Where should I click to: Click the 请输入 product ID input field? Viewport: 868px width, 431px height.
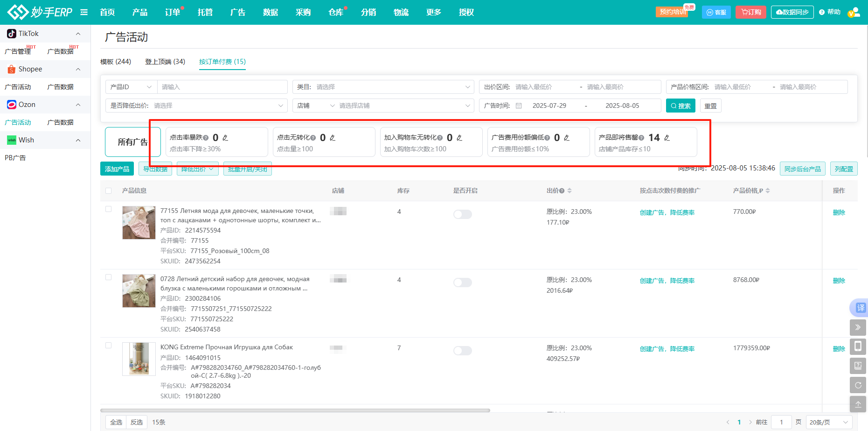(x=222, y=87)
